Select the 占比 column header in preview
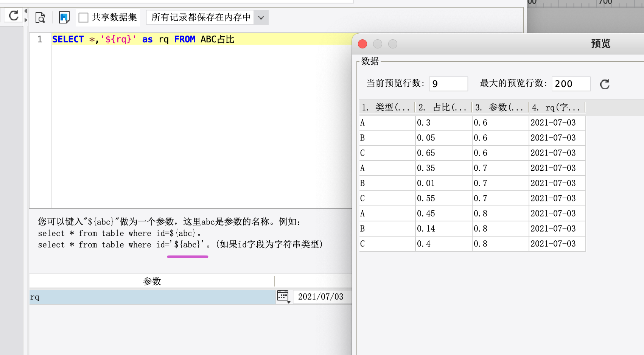 (x=443, y=107)
